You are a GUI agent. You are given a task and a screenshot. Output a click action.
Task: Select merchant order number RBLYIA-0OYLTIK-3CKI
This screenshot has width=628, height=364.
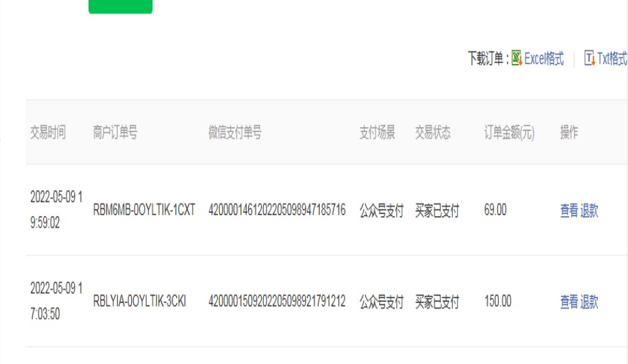140,301
